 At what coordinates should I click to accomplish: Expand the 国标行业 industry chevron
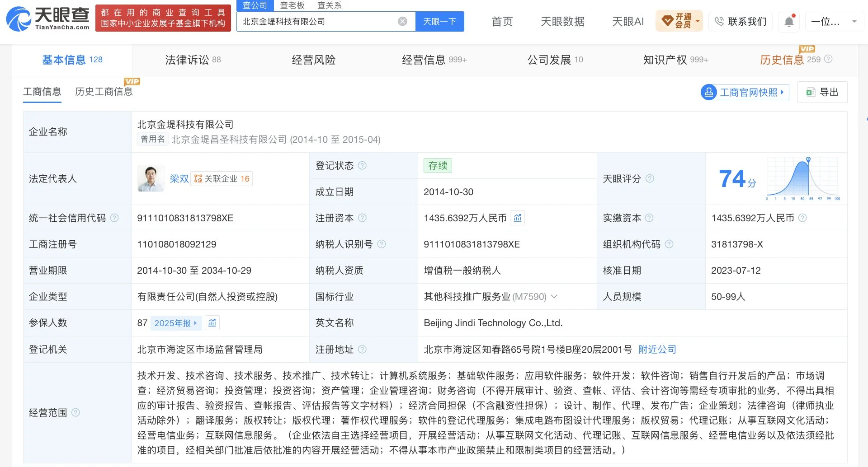pyautogui.click(x=554, y=297)
